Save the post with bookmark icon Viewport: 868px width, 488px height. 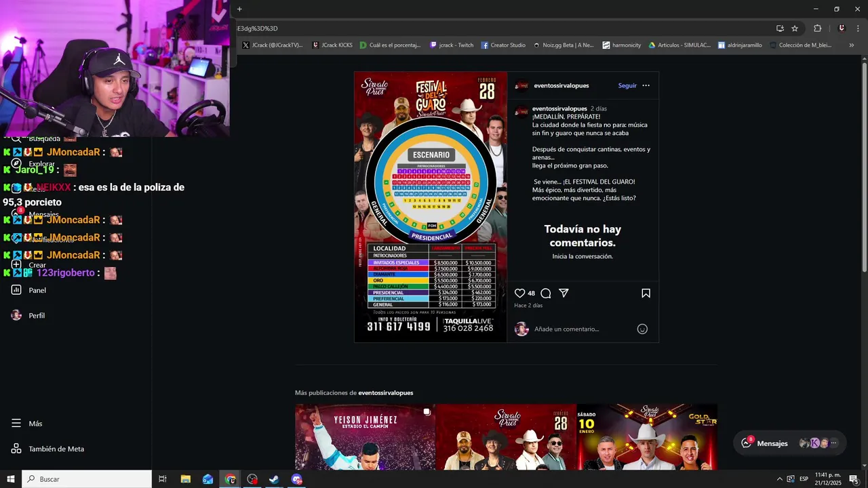point(646,293)
